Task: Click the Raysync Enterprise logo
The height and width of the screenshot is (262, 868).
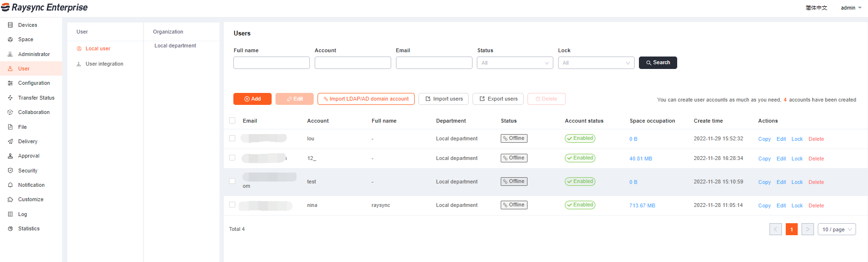Action: coord(44,7)
